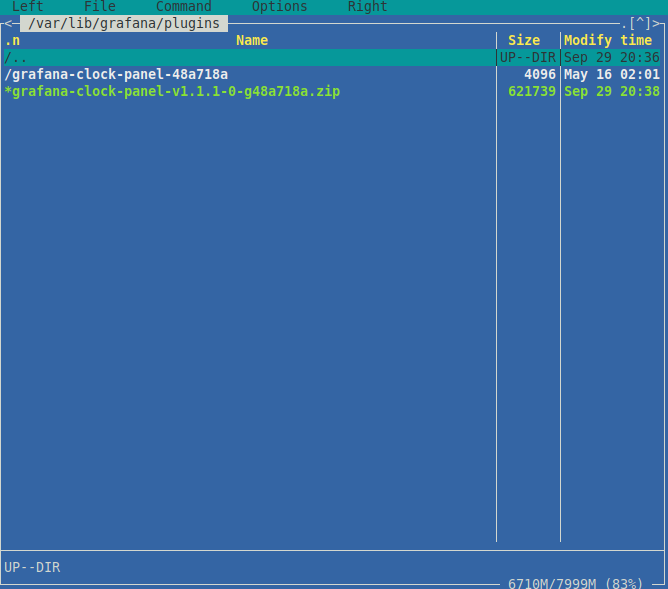
Task: Click the size value 621739
Action: tap(532, 92)
